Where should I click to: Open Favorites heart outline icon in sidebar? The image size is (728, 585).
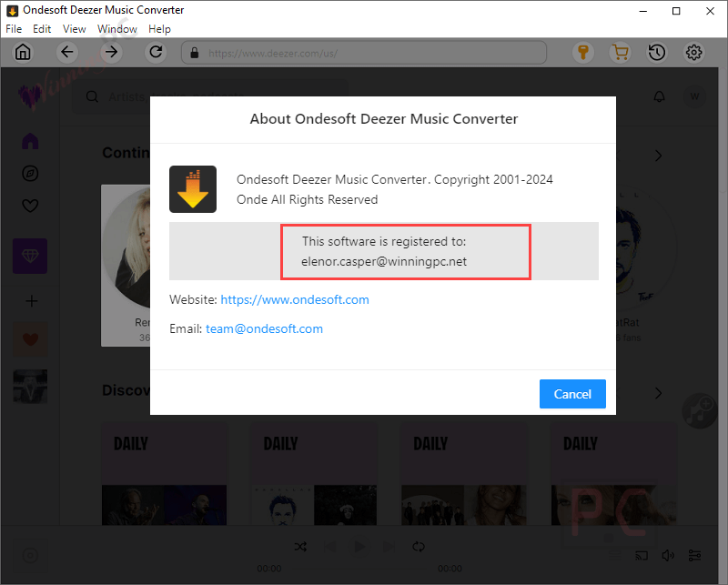pos(30,206)
